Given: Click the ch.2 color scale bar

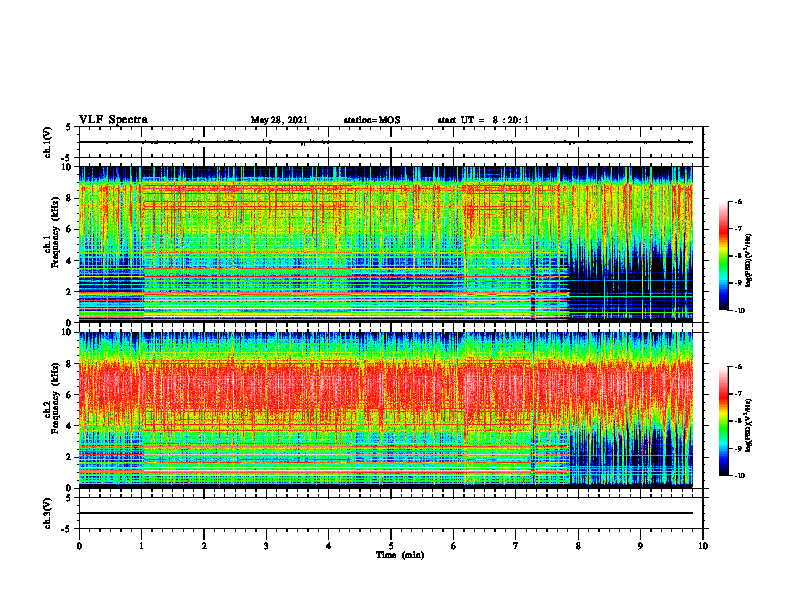Looking at the screenshot, I should click(x=723, y=421).
